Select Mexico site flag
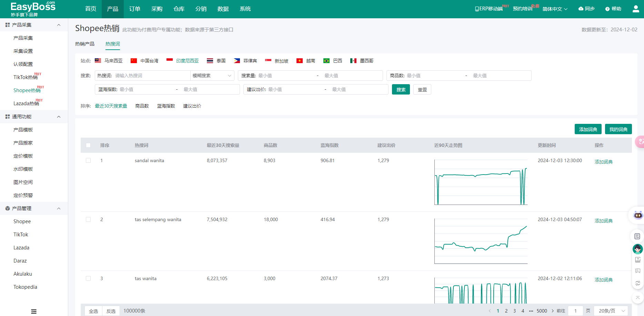The width and height of the screenshot is (644, 316). (353, 61)
